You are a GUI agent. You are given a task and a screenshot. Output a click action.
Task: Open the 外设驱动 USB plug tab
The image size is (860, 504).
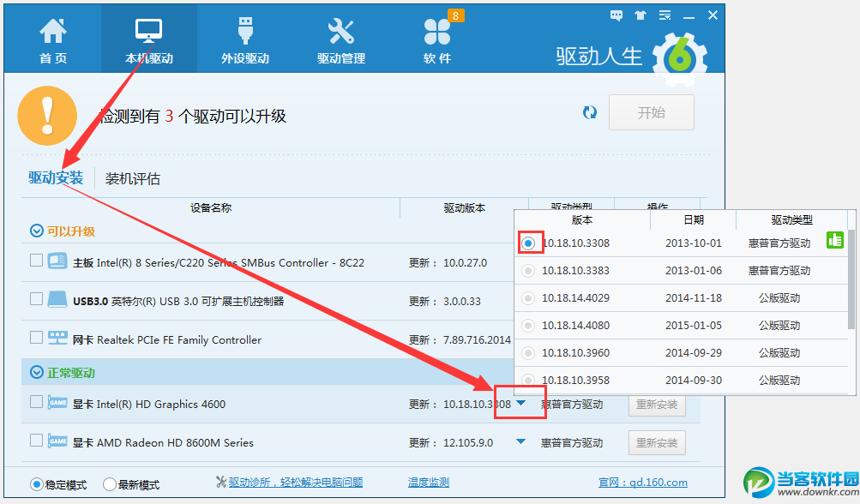(x=245, y=40)
